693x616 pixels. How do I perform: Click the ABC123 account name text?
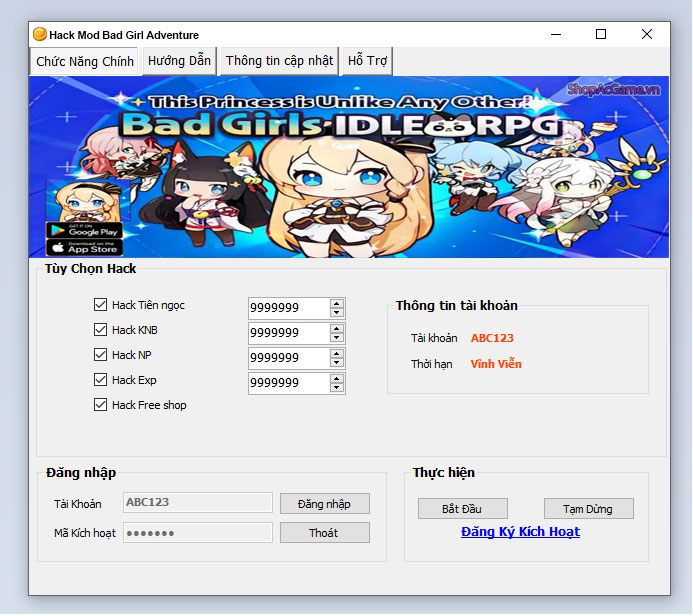(492, 338)
